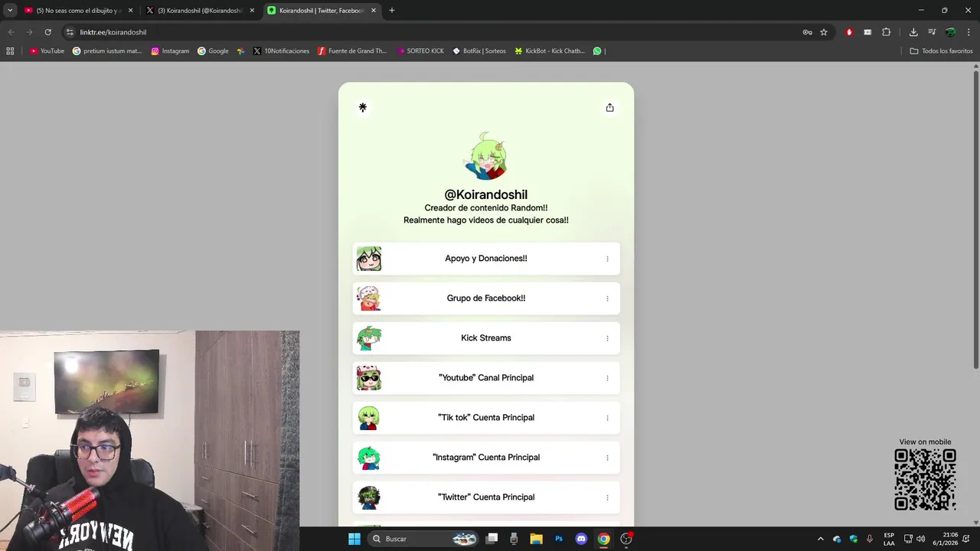980x551 pixels.
Task: Click the QR code under View on mobile
Action: [x=925, y=480]
